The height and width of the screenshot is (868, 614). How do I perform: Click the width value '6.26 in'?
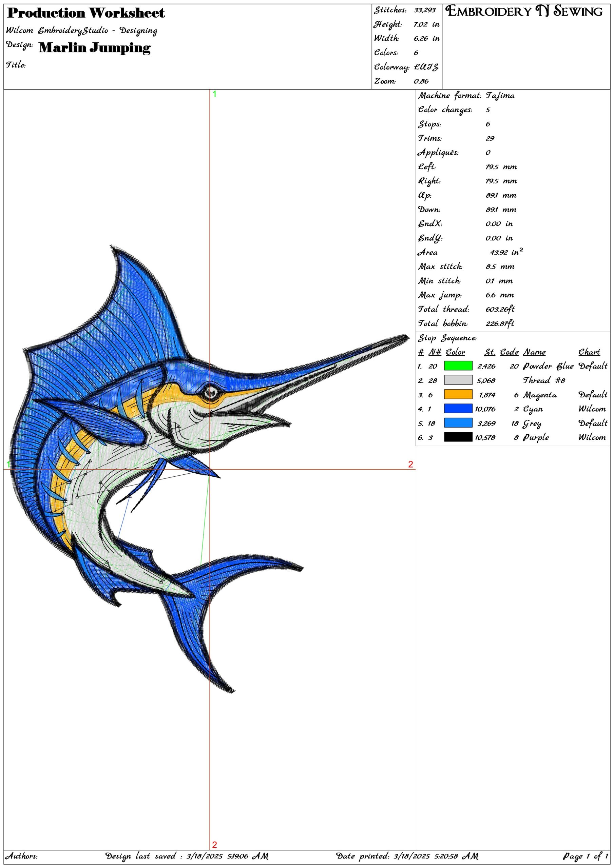[426, 39]
